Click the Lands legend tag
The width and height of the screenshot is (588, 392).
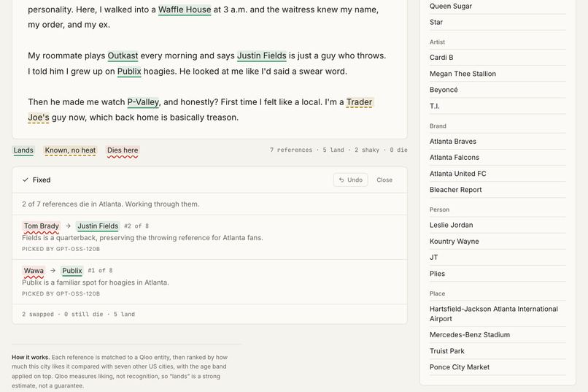[x=23, y=150]
